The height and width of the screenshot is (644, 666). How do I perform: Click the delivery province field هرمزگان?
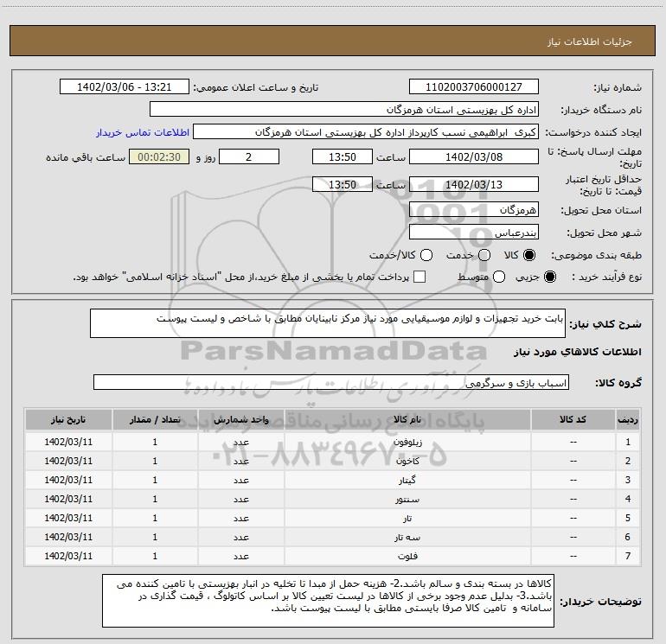(474, 210)
